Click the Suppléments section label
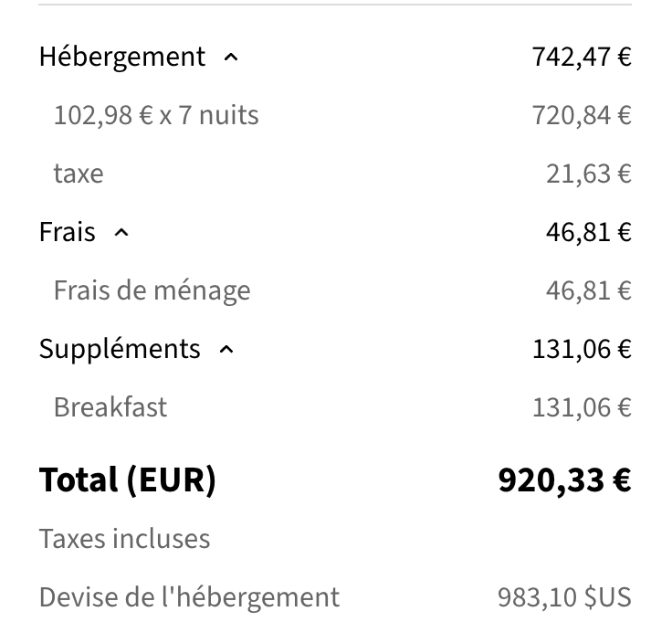The height and width of the screenshot is (643, 672). click(x=120, y=349)
